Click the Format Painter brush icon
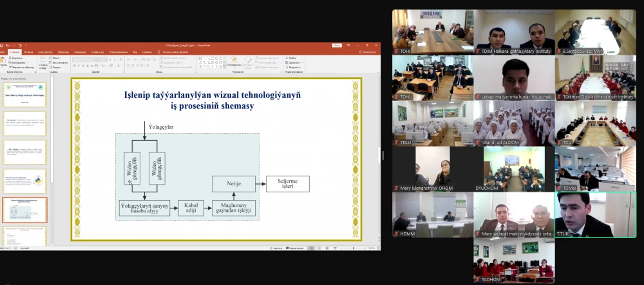This screenshot has height=285, width=644. click(x=10, y=67)
